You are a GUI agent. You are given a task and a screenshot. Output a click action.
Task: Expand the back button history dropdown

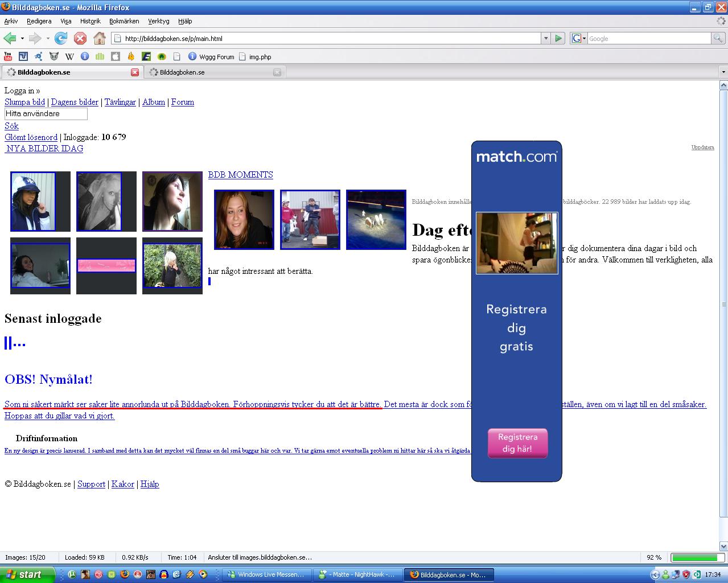pyautogui.click(x=22, y=39)
